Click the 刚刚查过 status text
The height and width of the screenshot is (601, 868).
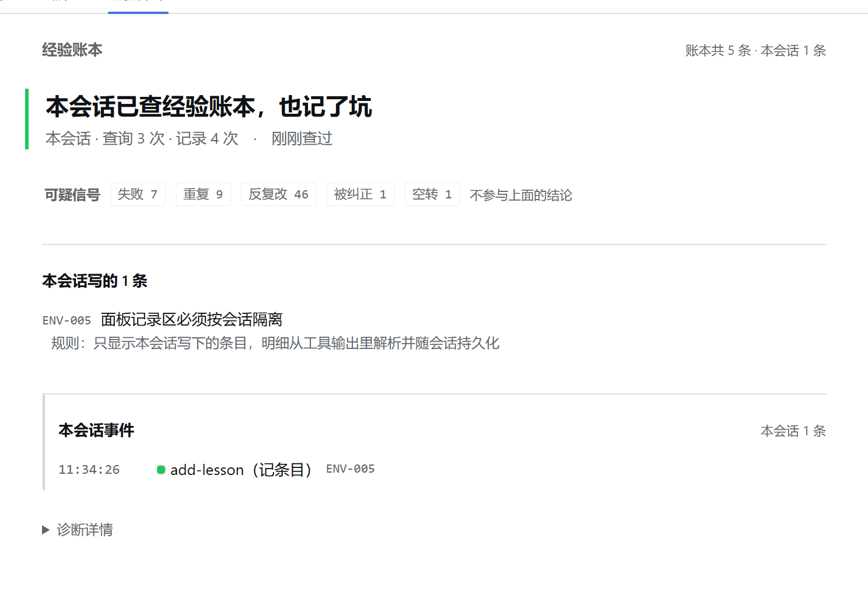point(302,138)
